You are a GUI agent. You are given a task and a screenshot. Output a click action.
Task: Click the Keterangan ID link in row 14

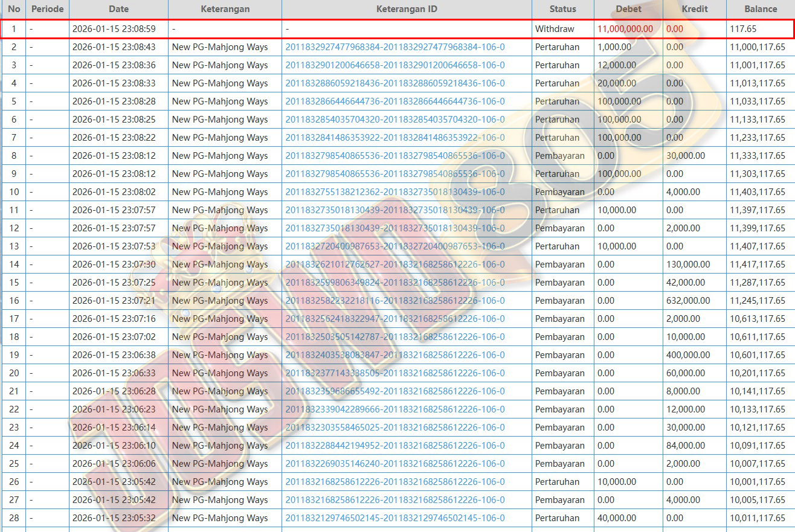pos(394,264)
